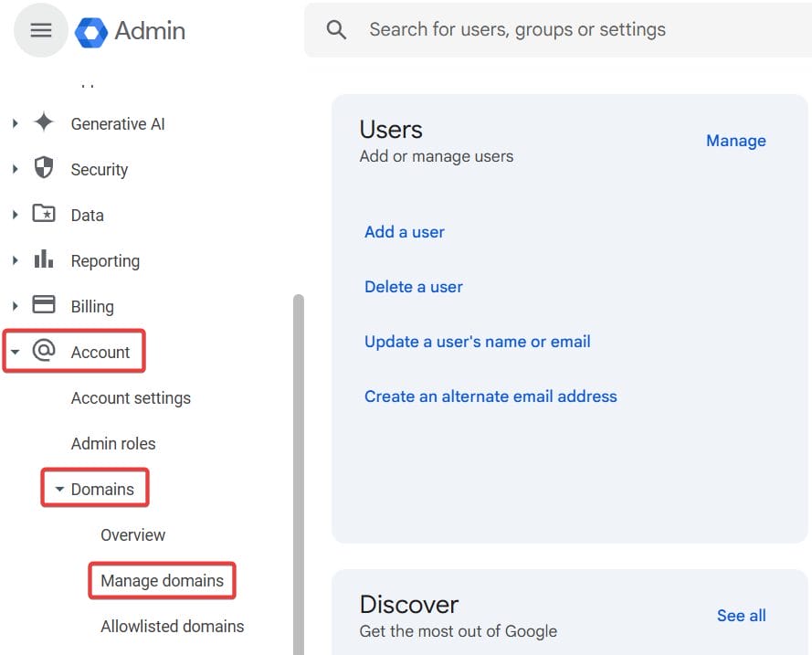Click the Security shield icon
Image resolution: width=812 pixels, height=655 pixels.
[44, 169]
